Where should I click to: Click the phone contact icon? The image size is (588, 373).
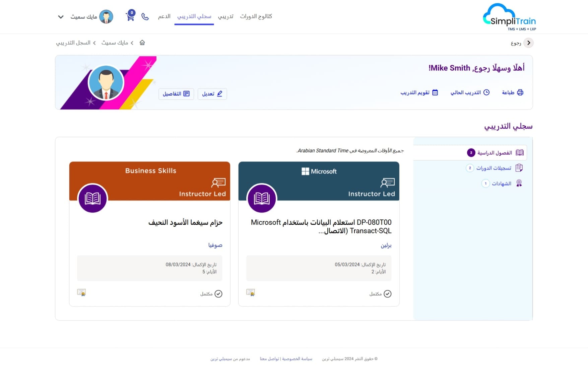tap(145, 16)
